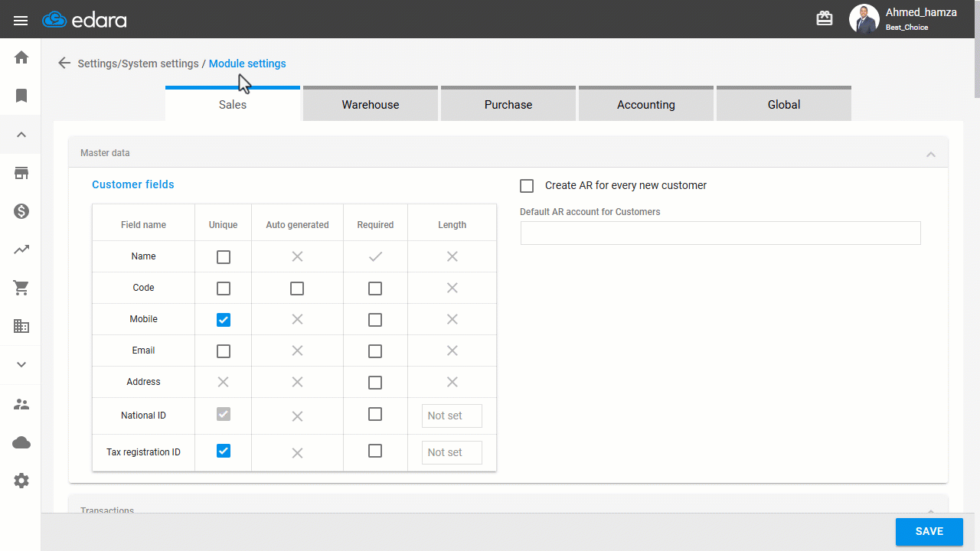Open the store sidebar icon

(x=21, y=173)
